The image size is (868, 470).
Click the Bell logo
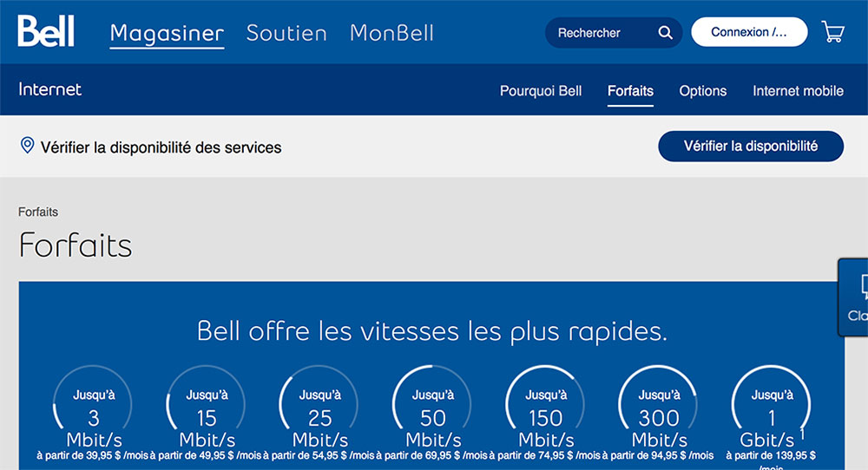pyautogui.click(x=46, y=31)
